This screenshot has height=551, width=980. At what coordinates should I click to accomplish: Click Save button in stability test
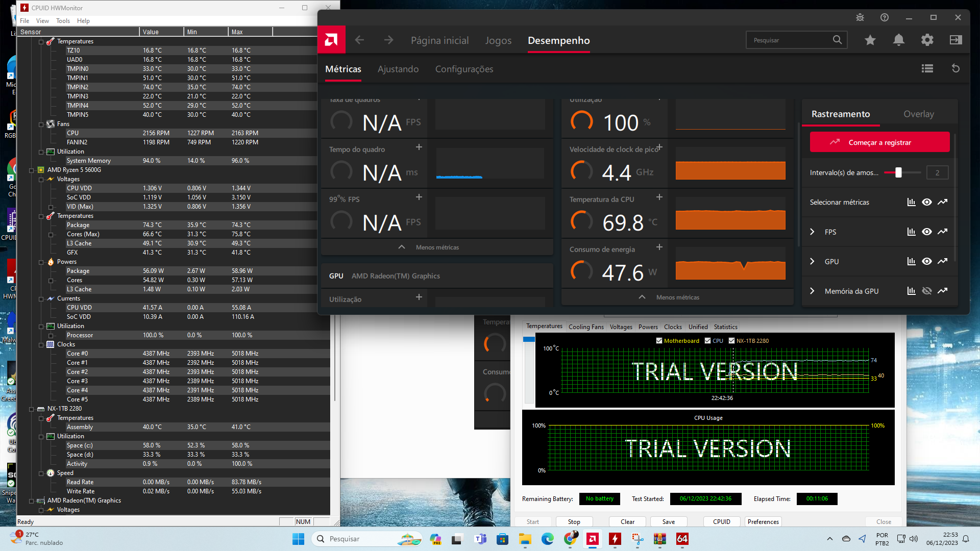tap(668, 521)
